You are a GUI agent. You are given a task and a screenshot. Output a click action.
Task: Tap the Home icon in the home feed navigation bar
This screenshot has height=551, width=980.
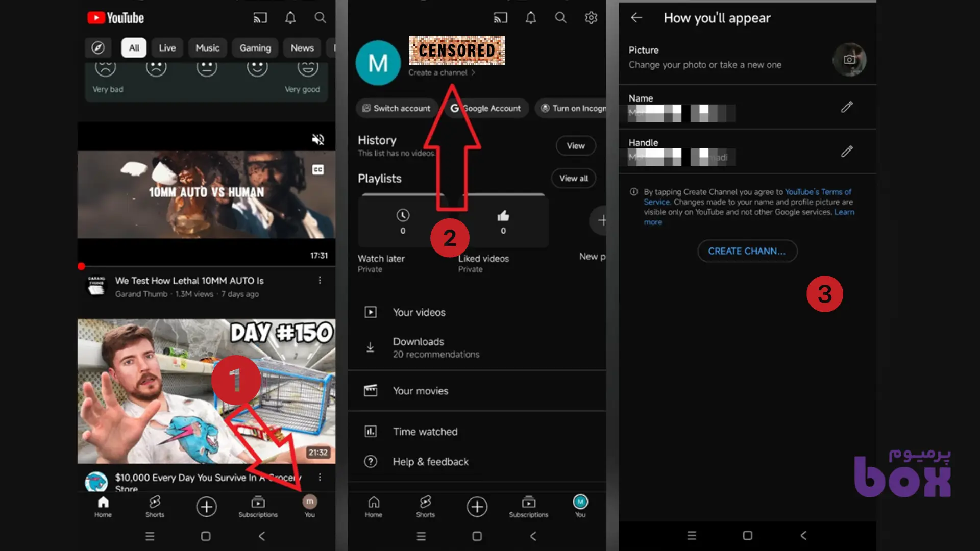coord(103,507)
